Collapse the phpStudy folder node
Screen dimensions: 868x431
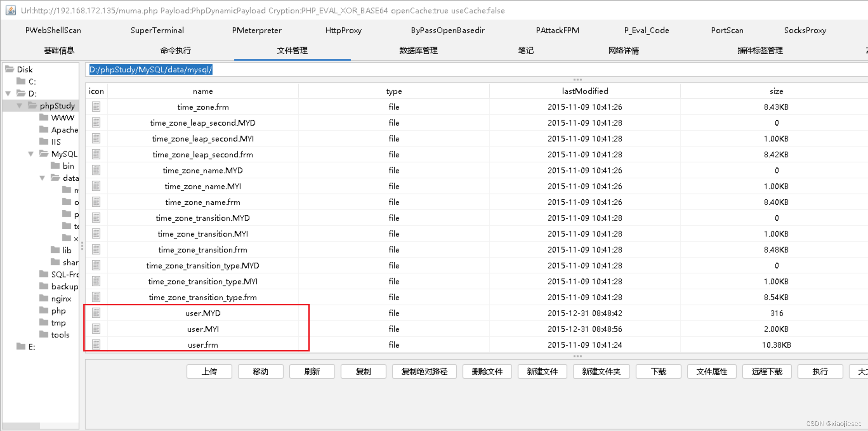pyautogui.click(x=19, y=106)
